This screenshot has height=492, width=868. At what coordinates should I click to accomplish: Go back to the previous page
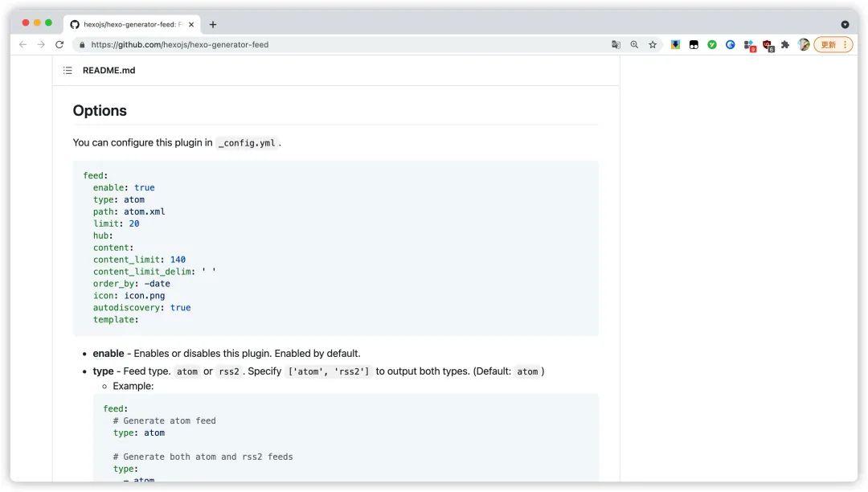pos(23,45)
